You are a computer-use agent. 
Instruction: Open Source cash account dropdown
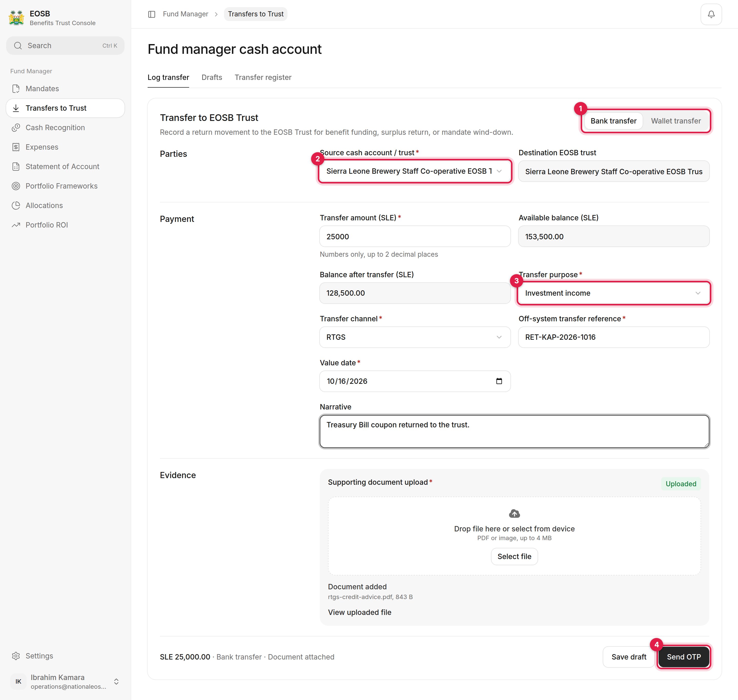[415, 171]
